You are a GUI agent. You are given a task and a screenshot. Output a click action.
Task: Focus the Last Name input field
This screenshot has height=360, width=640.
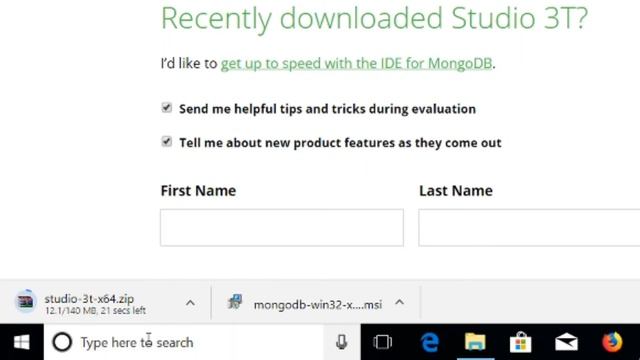529,227
